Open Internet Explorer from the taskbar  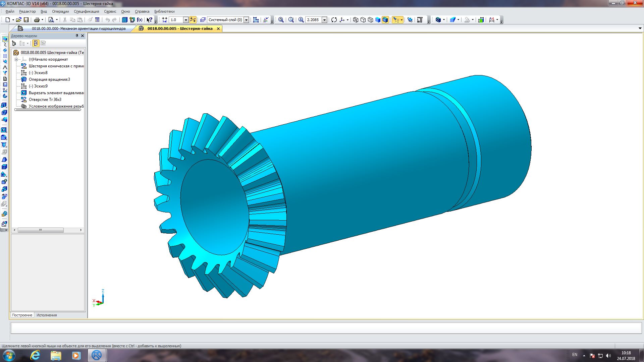35,355
